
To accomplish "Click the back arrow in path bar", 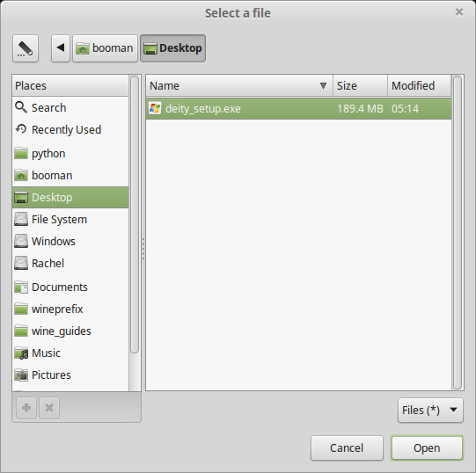I will (x=61, y=48).
